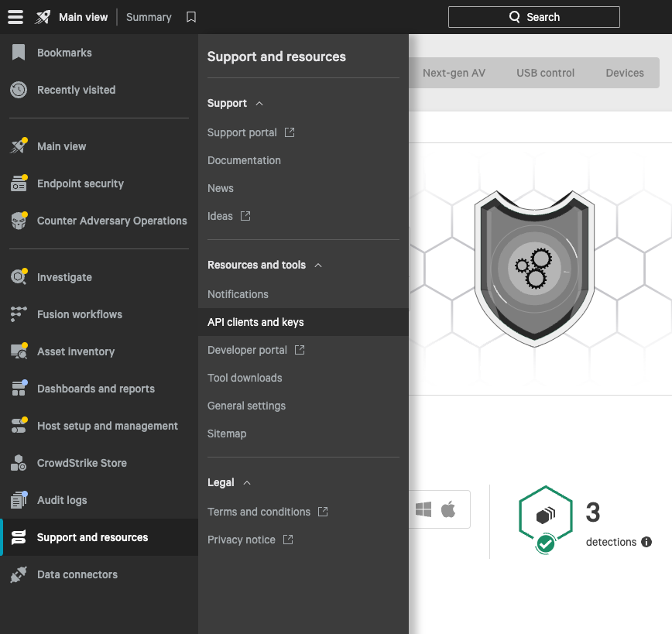Switch to the Next-gen AV tab
This screenshot has width=672, height=634.
(454, 73)
